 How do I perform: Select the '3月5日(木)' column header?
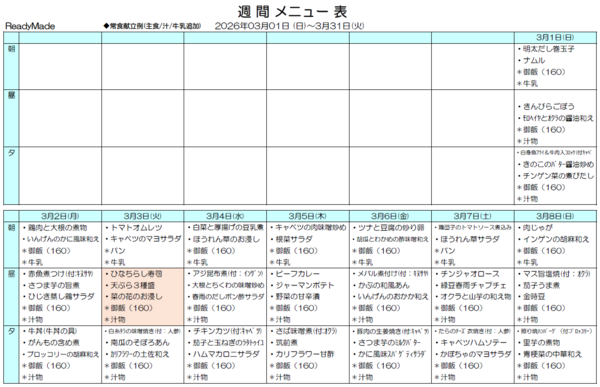[308, 216]
